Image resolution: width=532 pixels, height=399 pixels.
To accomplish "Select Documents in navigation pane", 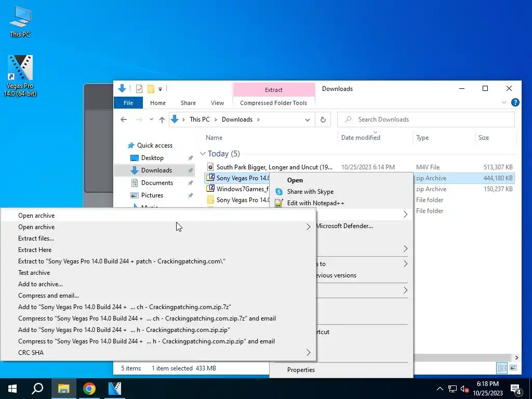I will click(157, 183).
